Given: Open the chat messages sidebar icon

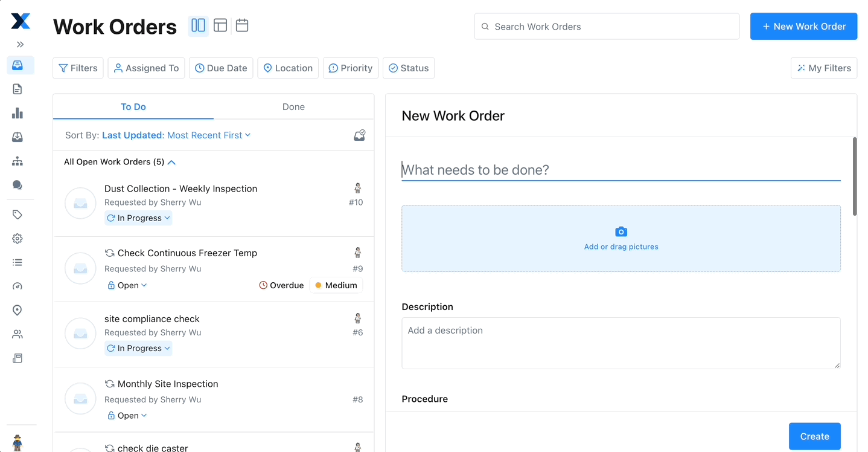Looking at the screenshot, I should tap(18, 185).
